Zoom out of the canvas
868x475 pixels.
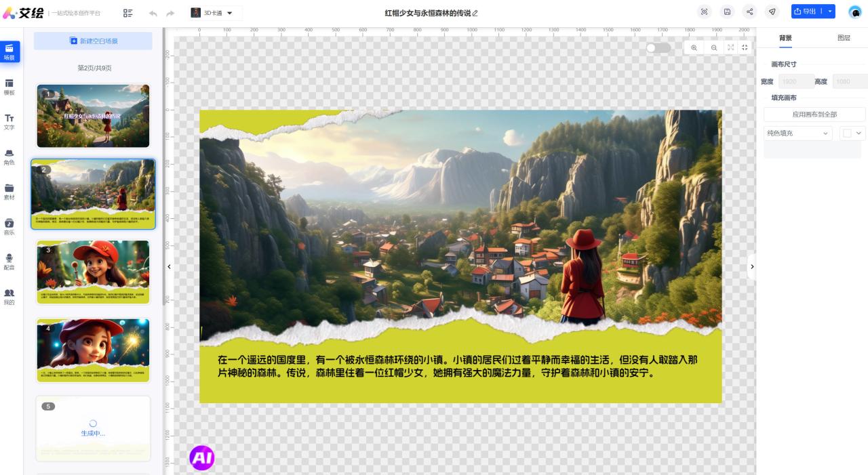click(x=714, y=47)
